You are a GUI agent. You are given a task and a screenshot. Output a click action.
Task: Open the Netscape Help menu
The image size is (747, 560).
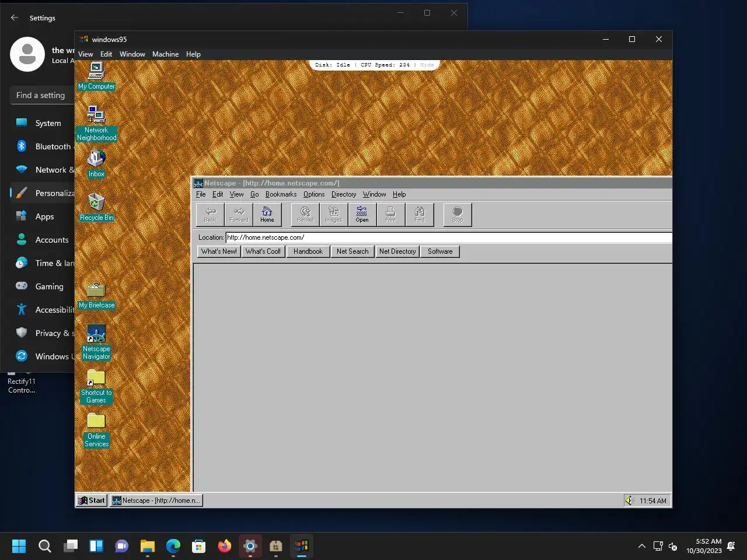coord(399,194)
